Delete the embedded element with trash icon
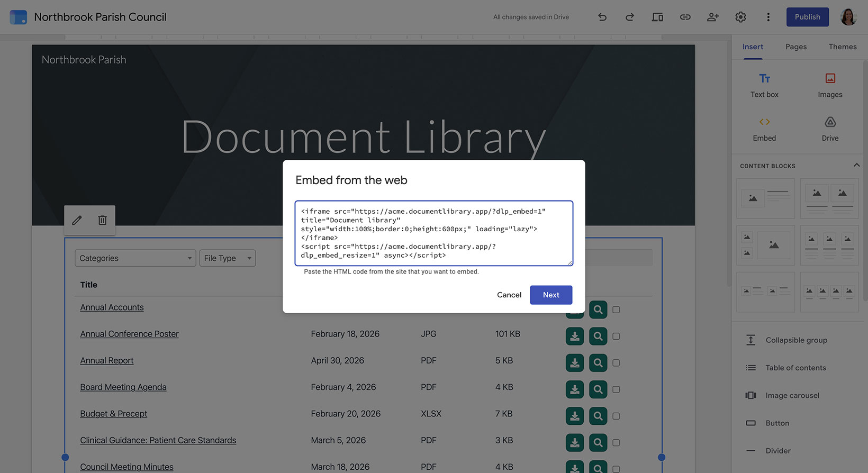This screenshot has height=473, width=868. (x=103, y=220)
